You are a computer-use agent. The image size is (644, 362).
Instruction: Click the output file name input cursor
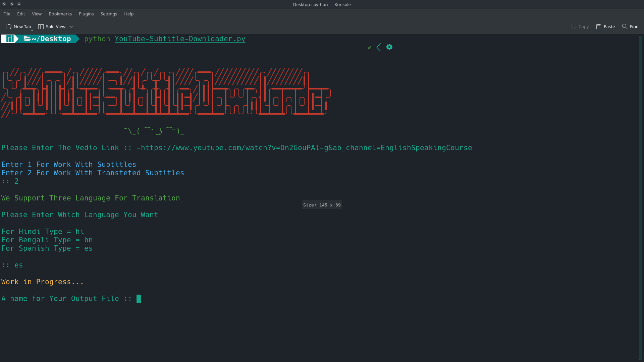(139, 298)
